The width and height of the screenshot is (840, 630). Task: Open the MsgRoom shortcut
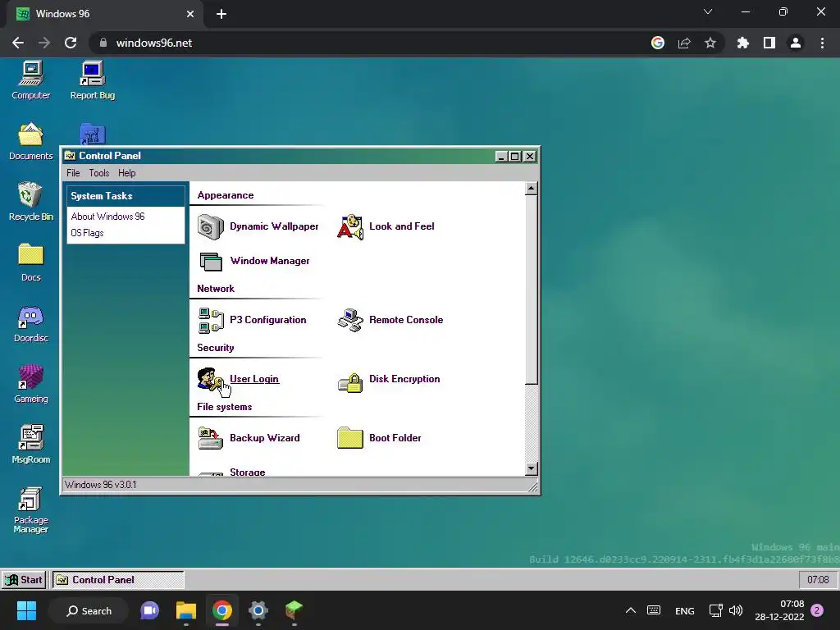pyautogui.click(x=31, y=445)
